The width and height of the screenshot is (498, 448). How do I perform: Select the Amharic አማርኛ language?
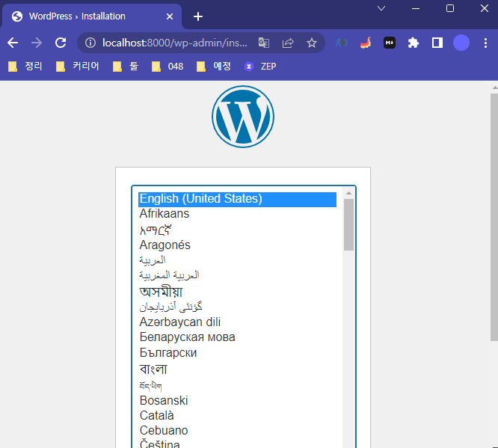coord(237,230)
